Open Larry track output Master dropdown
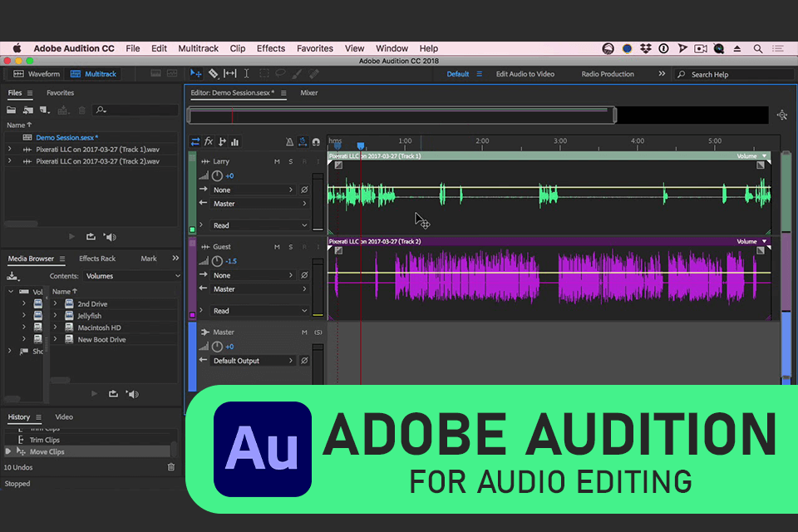Screen dimensions: 798x532 click(x=260, y=203)
